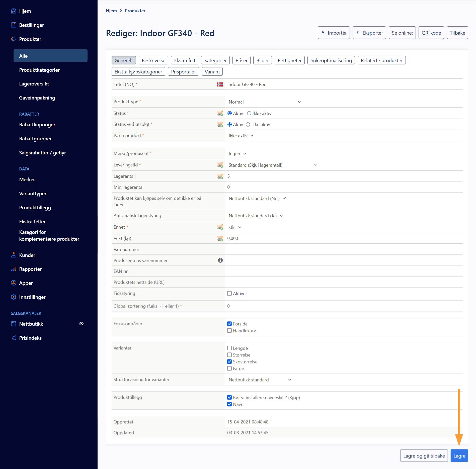Click the Tilbake button
476x469 pixels.
click(457, 33)
